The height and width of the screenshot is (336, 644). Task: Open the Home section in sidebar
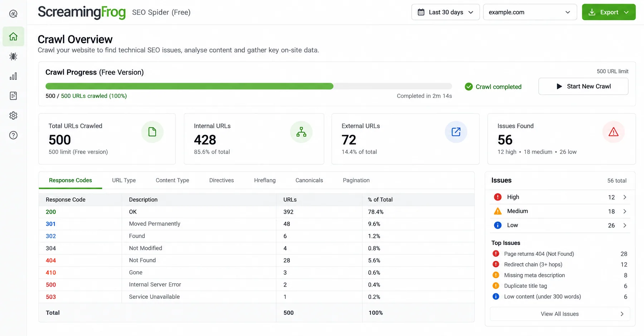13,37
